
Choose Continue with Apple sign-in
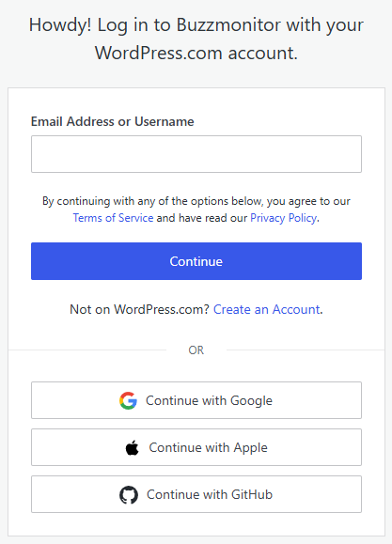(196, 447)
